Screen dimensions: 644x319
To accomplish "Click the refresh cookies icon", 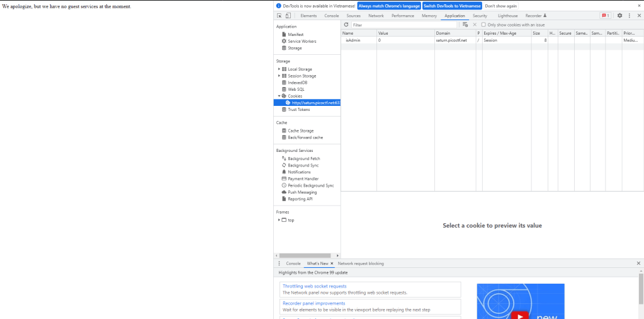I will pyautogui.click(x=346, y=25).
